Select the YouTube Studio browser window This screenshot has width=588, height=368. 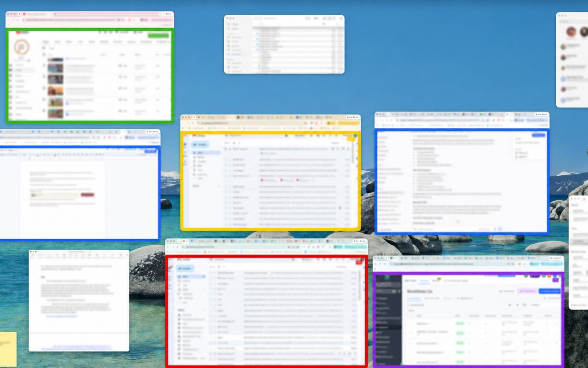click(x=90, y=67)
